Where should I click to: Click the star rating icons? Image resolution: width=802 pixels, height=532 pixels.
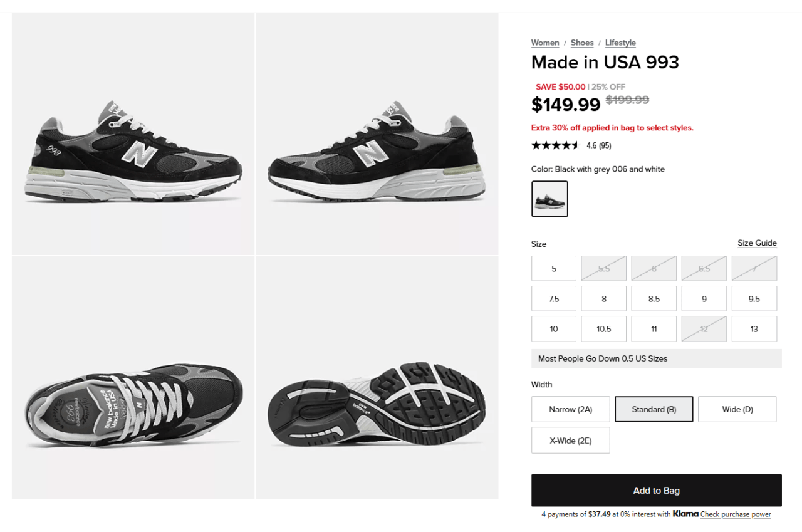click(x=555, y=145)
